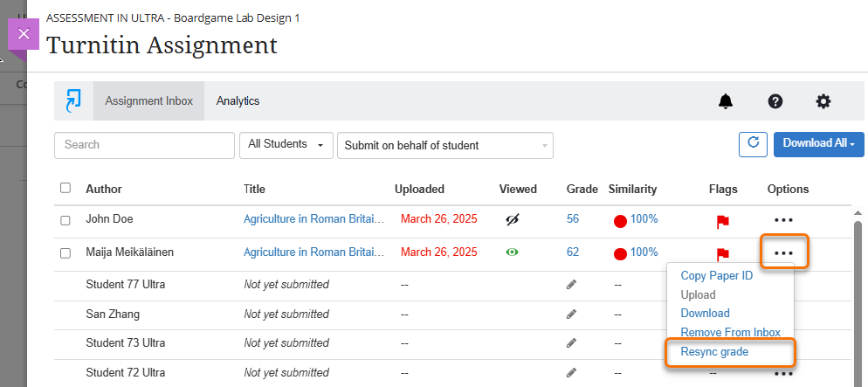Open the settings gear icon
868x387 pixels.
coord(823,101)
